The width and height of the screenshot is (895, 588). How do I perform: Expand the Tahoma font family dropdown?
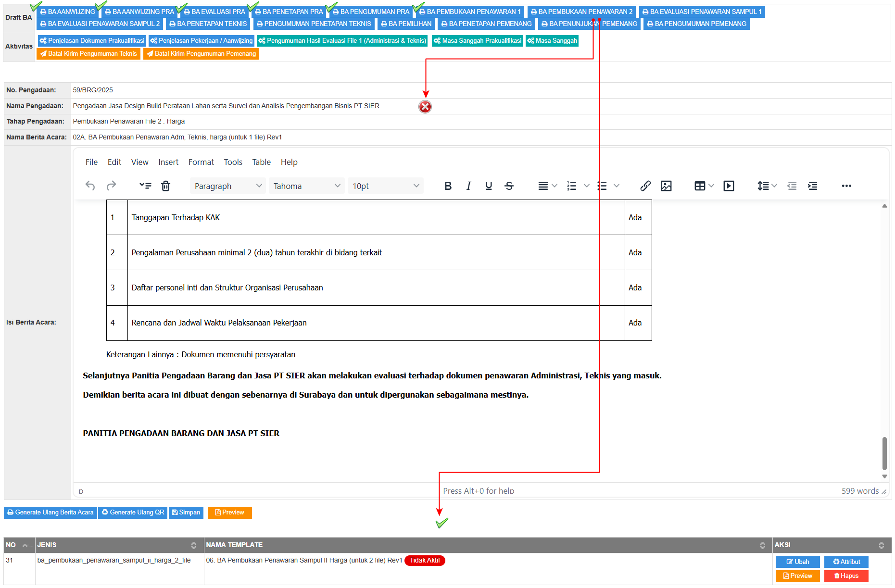[x=306, y=186]
